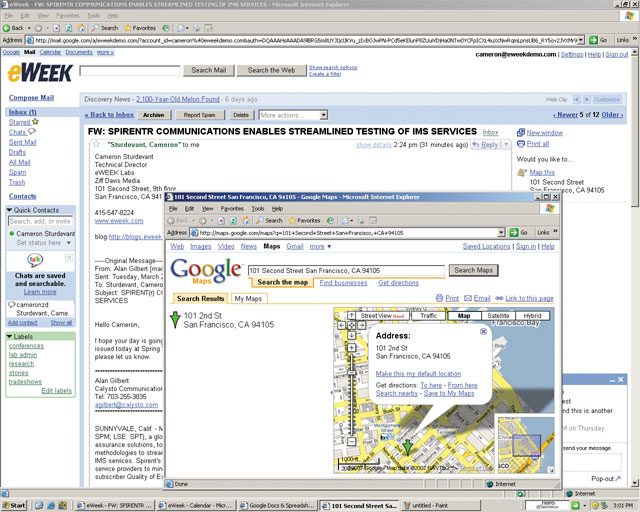Click the map zoom slider track
The image size is (640, 512).
tap(351, 394)
